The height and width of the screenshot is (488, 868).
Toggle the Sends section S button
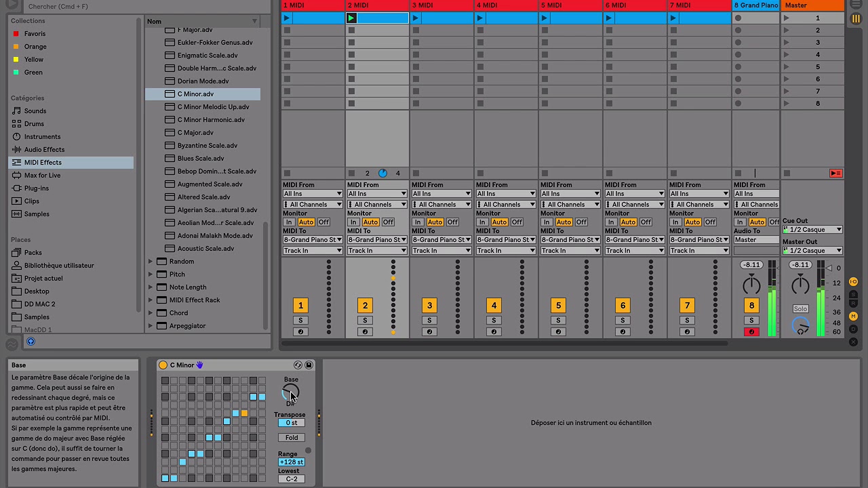click(854, 294)
